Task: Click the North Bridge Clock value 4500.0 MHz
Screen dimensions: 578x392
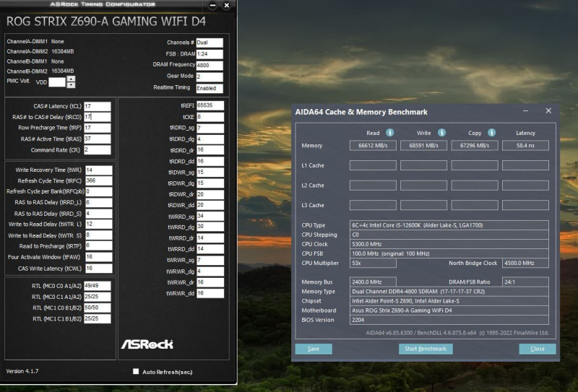Action: pyautogui.click(x=525, y=263)
